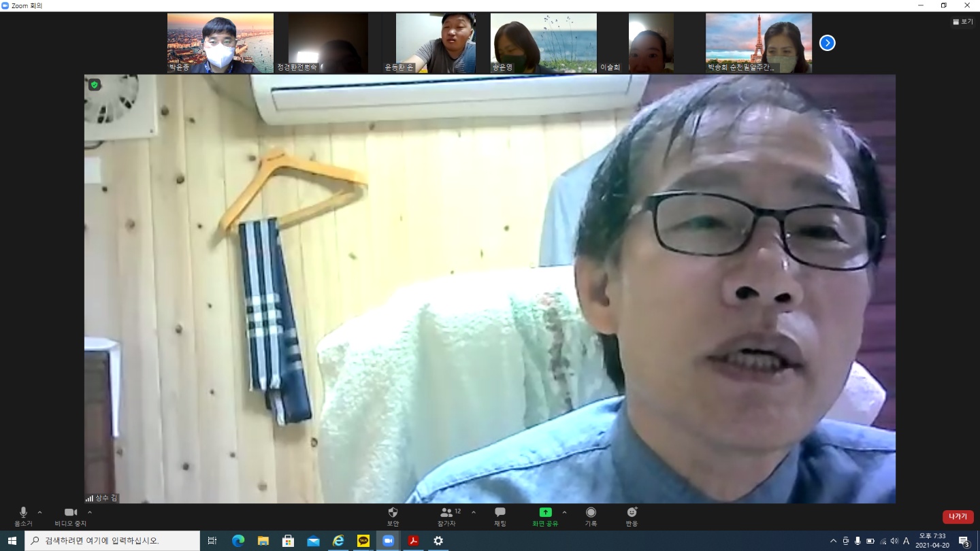980x551 pixels.
Task: Mute microphone with the 음소거 button
Action: coord(23,517)
